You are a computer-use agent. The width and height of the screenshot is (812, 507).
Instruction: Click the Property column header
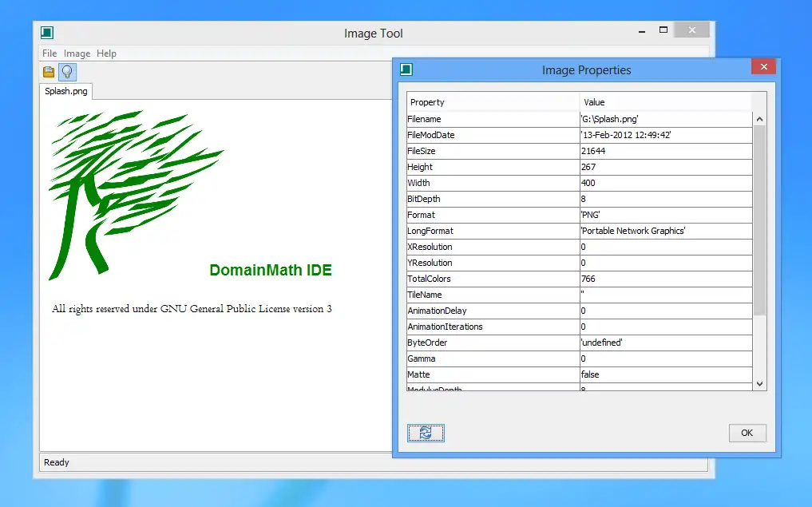coord(493,102)
